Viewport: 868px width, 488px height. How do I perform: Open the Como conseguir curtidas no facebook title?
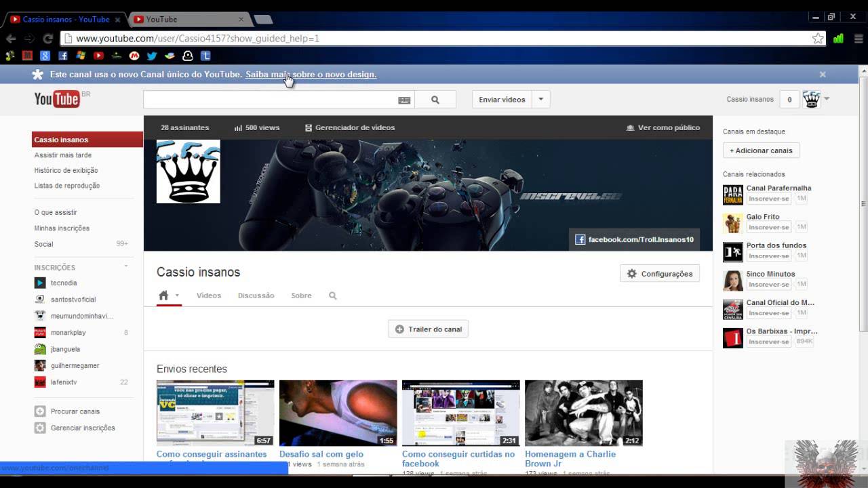[x=458, y=459]
